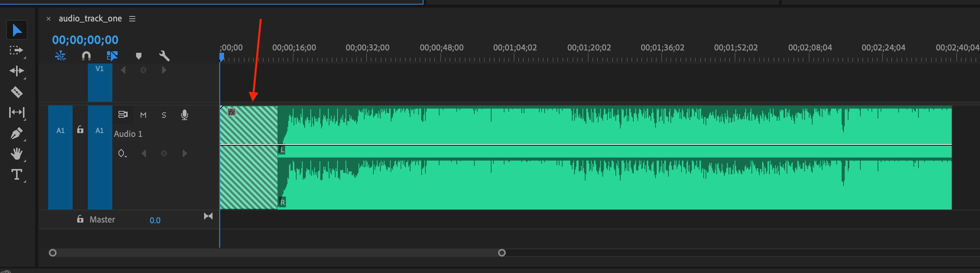
Task: Add keyframe on Audio 1
Action: point(164,153)
